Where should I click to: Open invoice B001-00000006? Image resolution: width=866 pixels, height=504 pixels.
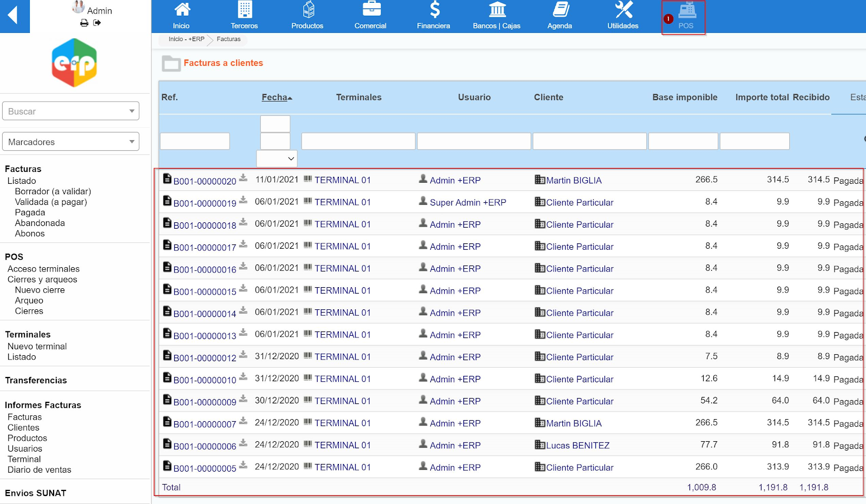pyautogui.click(x=205, y=447)
